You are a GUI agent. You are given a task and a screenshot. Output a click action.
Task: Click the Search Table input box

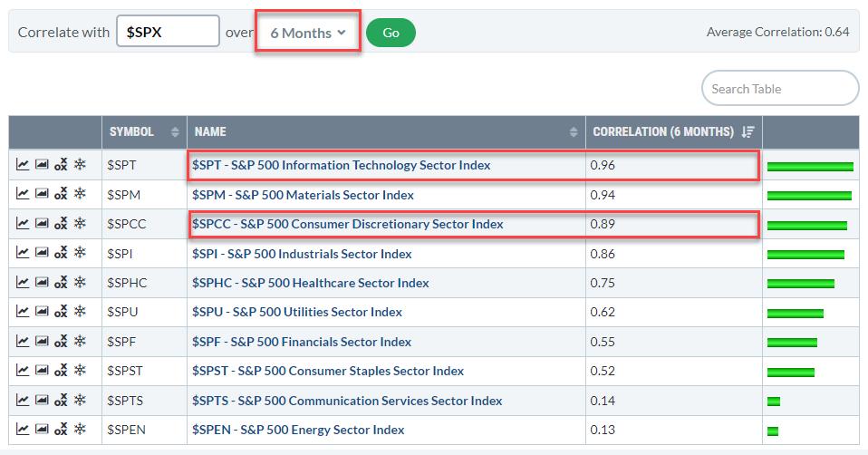[779, 89]
